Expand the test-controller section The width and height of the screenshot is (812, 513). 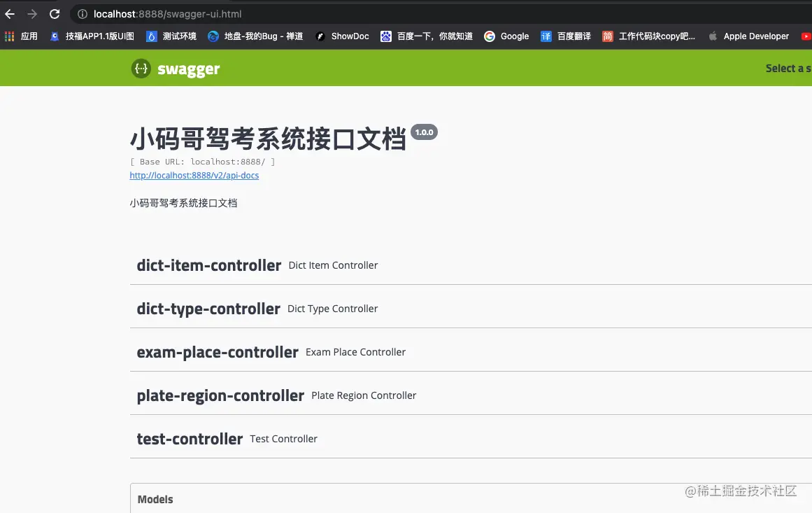[471, 439]
